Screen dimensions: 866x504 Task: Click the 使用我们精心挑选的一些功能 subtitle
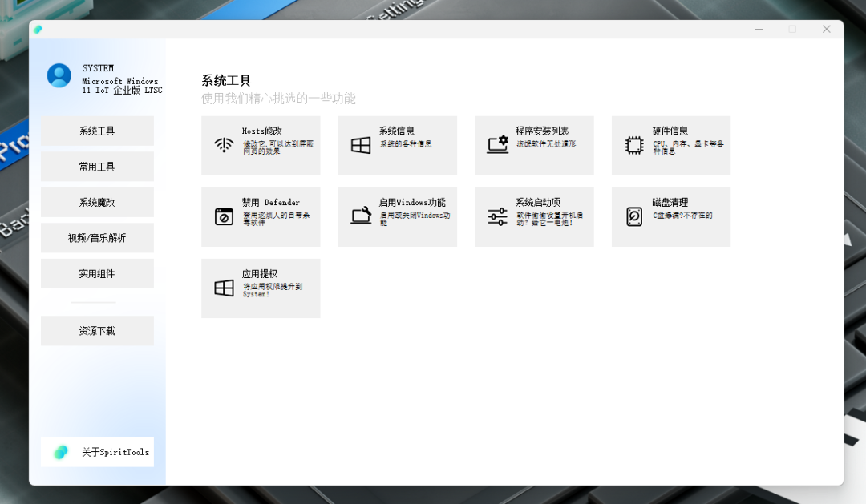[278, 99]
